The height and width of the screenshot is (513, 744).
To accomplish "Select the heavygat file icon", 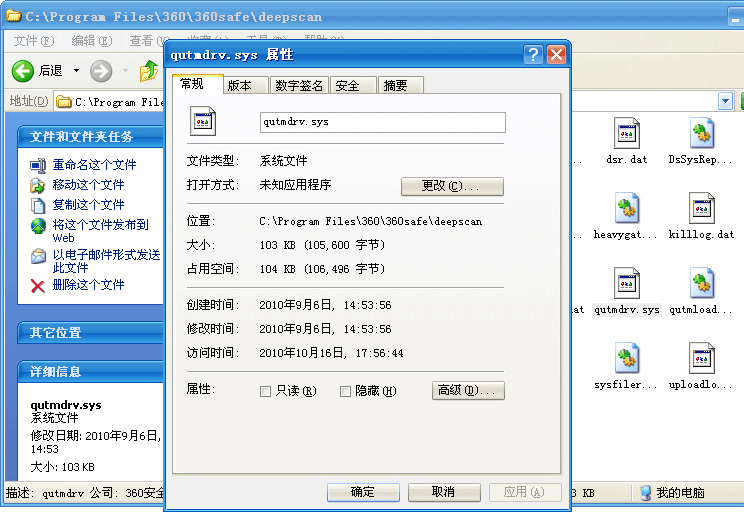I will point(627,208).
